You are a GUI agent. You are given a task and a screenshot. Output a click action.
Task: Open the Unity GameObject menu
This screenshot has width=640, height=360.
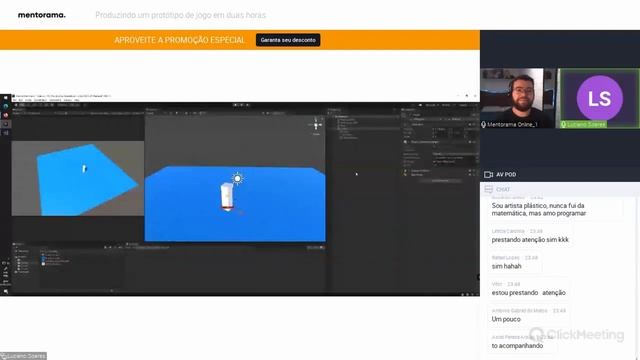tap(40, 100)
